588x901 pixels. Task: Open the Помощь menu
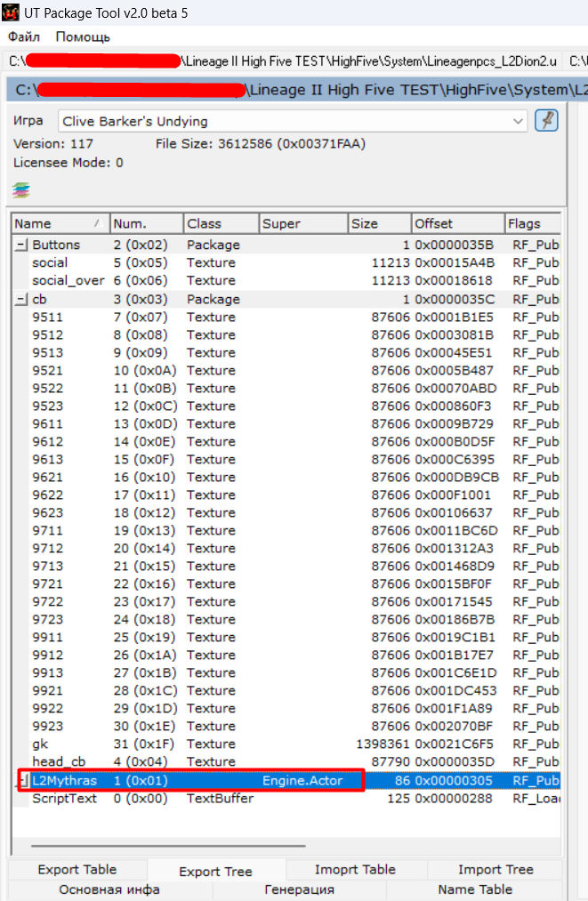click(83, 37)
